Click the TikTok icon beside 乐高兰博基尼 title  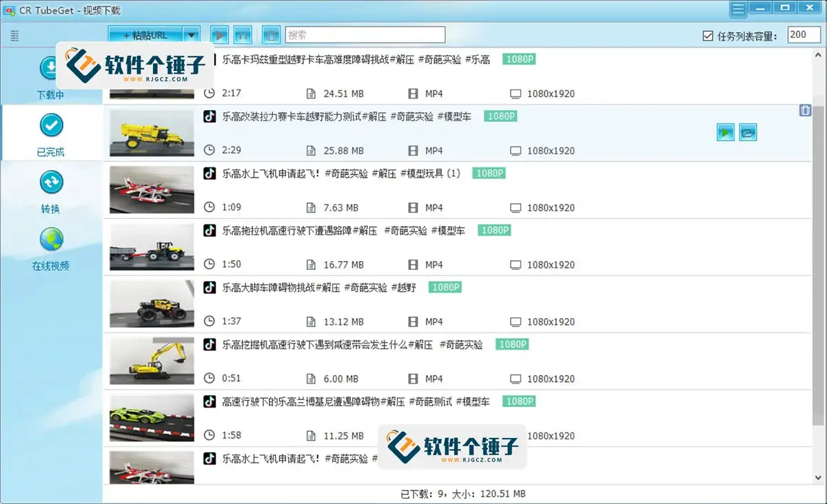(210, 401)
